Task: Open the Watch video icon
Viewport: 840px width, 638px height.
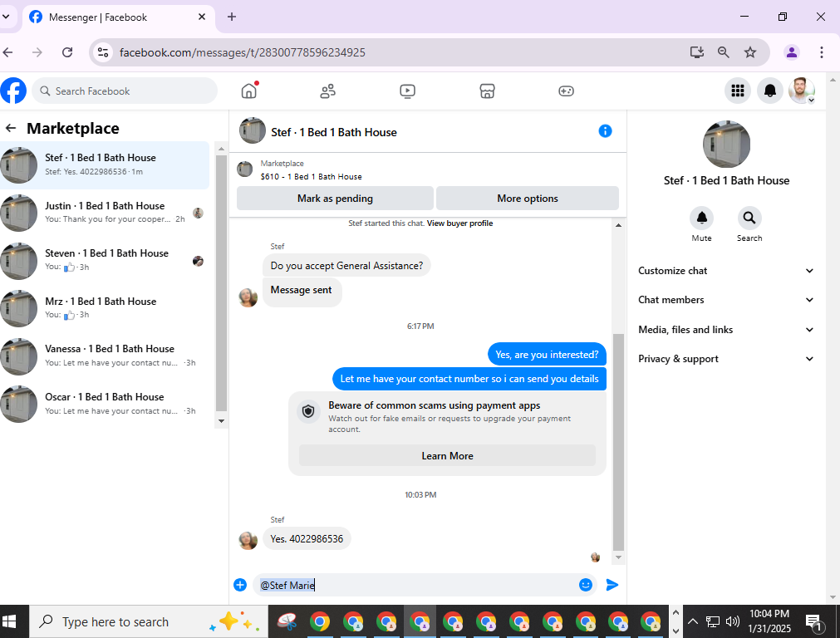Action: [407, 91]
